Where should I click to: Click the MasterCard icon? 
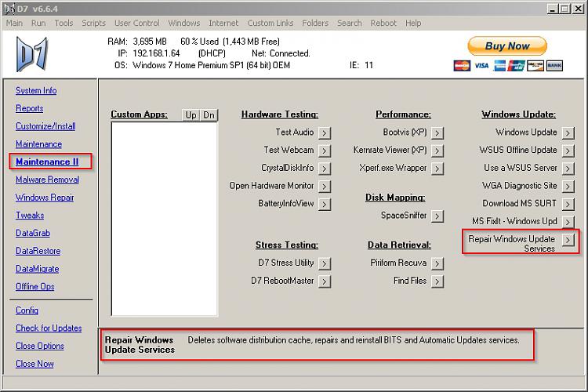coord(462,66)
